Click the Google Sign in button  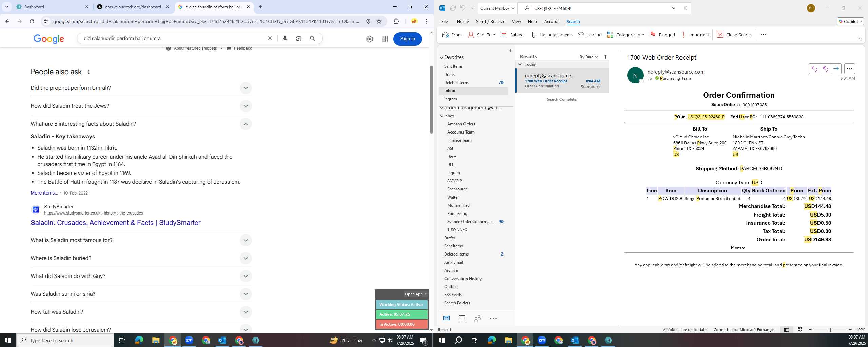408,39
